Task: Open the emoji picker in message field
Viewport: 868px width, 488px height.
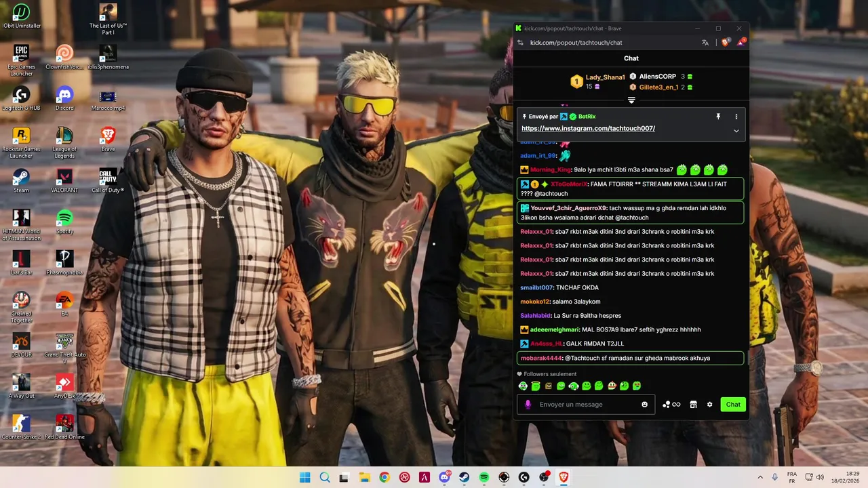Action: [x=644, y=404]
